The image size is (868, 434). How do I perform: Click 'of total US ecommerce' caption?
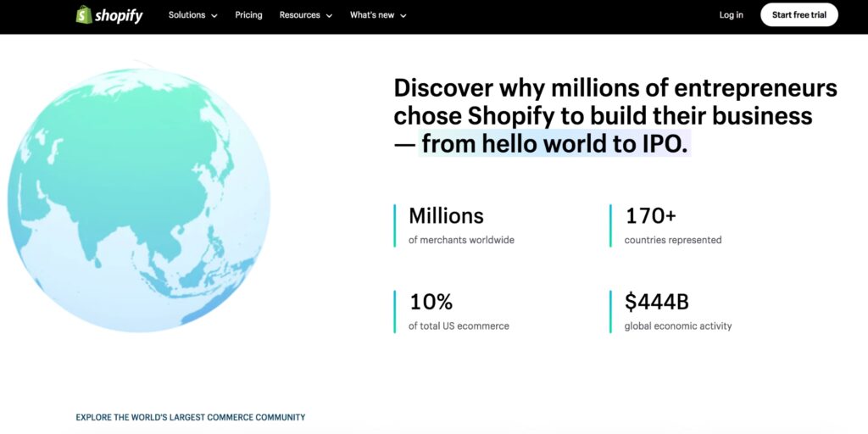click(x=459, y=326)
